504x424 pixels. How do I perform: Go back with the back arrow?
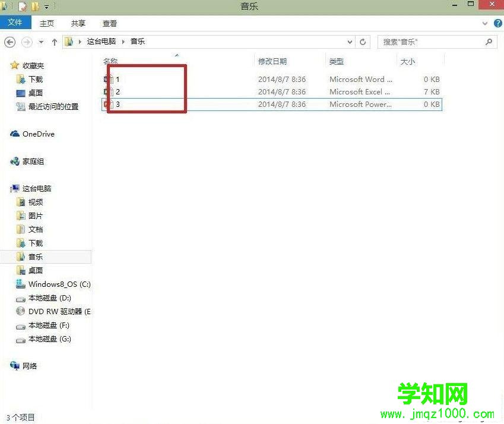click(10, 42)
